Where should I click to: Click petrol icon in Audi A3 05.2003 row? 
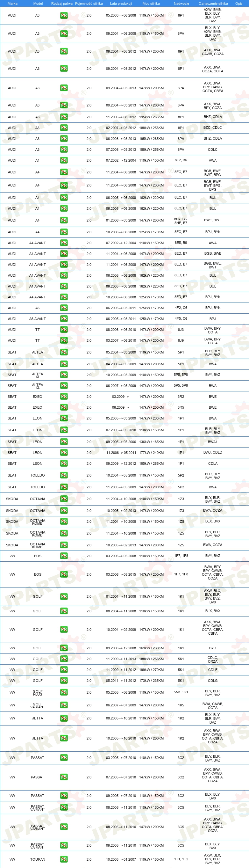pos(64,16)
